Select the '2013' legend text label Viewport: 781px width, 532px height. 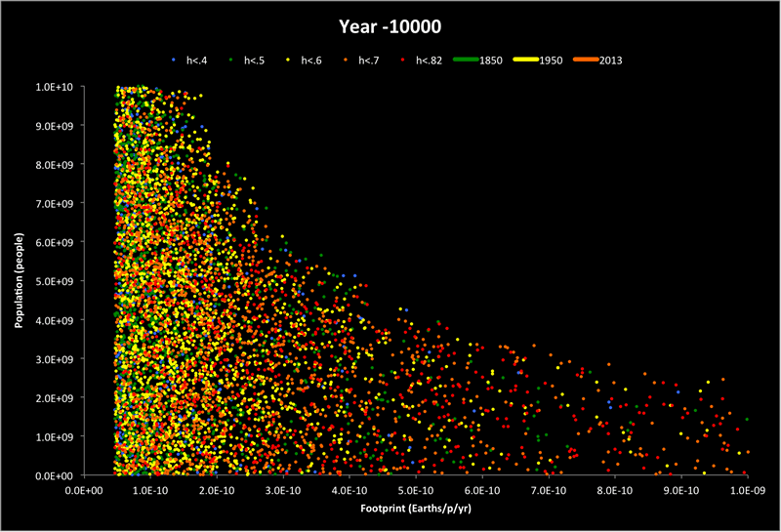pos(611,60)
